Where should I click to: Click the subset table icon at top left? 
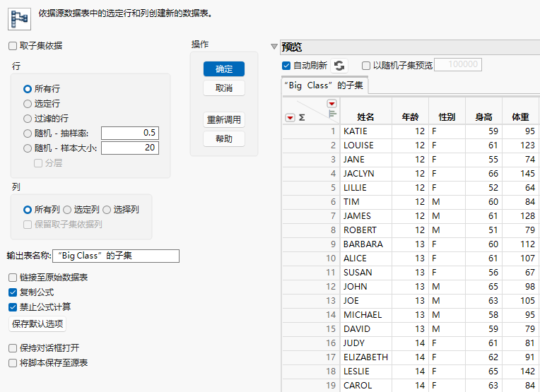click(19, 19)
